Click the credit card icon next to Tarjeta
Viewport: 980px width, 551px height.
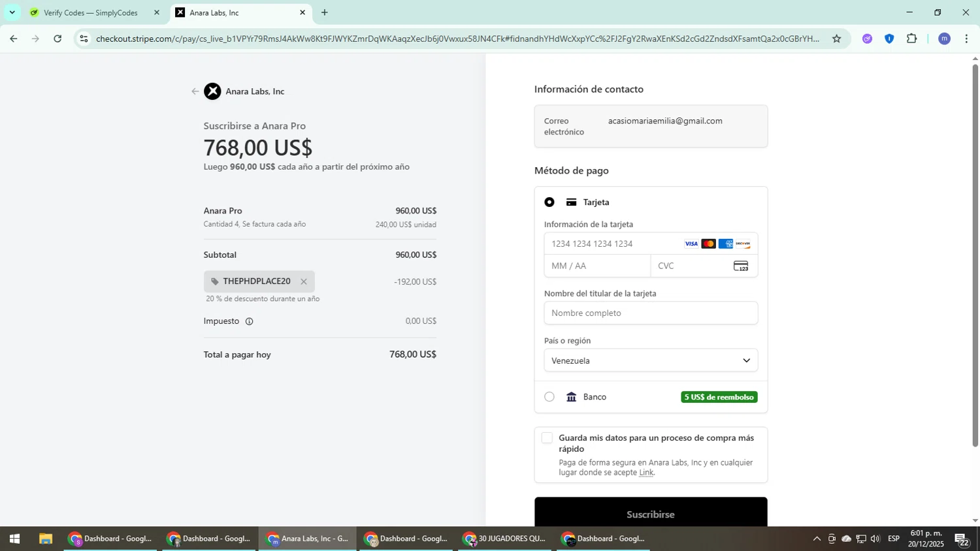pyautogui.click(x=572, y=202)
